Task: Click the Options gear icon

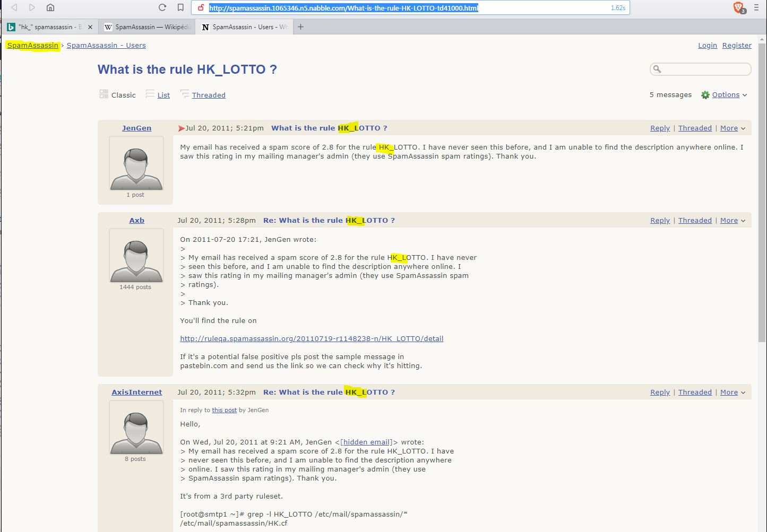Action: 705,95
